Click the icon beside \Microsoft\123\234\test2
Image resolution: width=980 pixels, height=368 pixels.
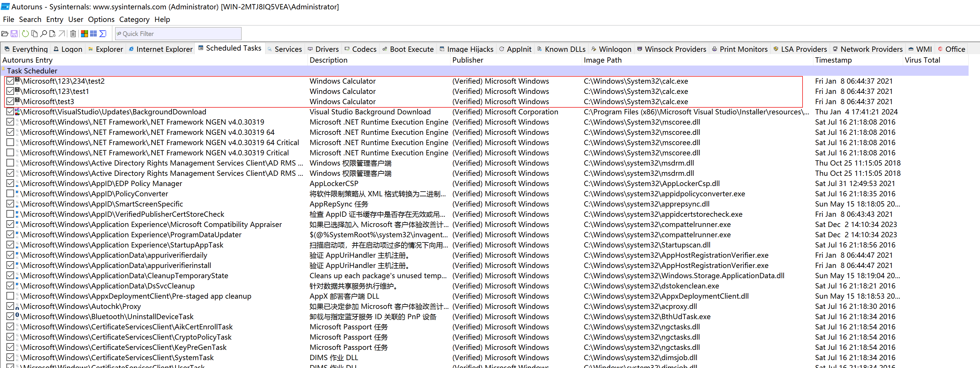pos(17,80)
